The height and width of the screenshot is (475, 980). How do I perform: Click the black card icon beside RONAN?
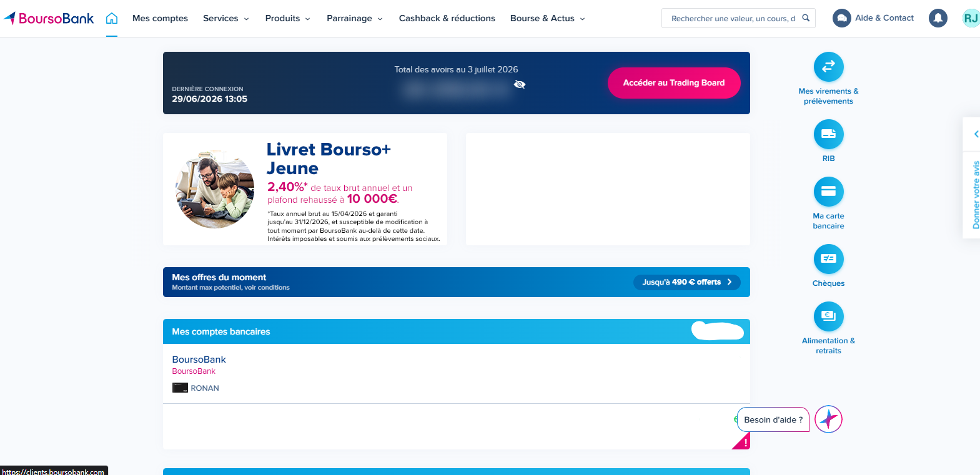coord(180,388)
